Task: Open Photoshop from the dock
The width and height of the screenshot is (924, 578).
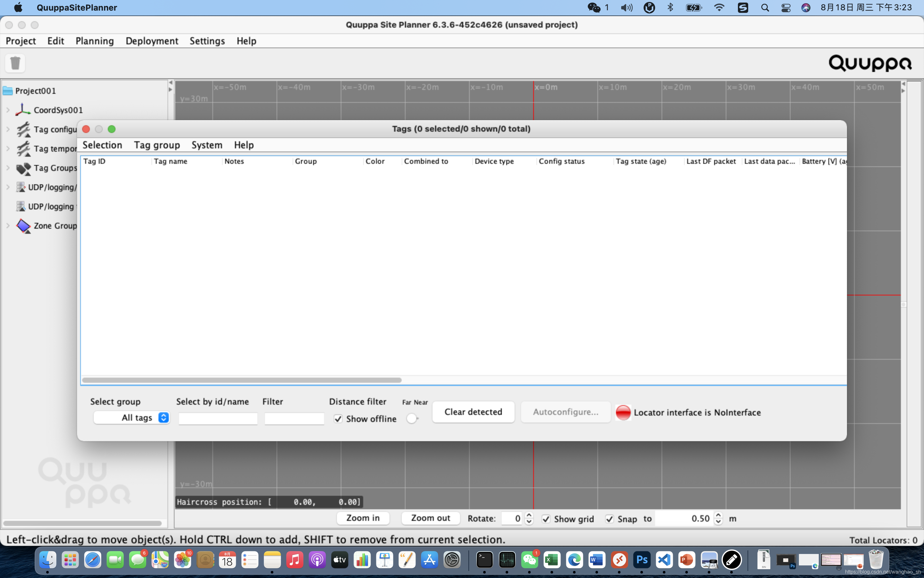Action: (642, 560)
